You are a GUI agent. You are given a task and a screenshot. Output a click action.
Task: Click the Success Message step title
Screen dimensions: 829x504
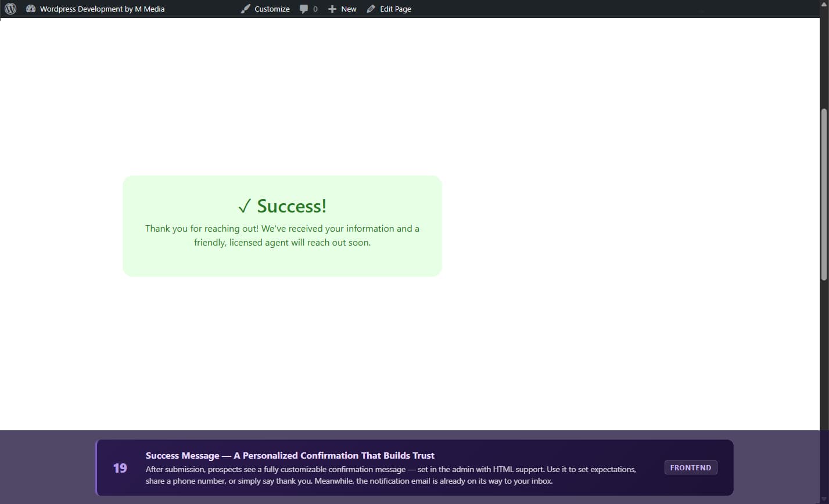(x=289, y=455)
